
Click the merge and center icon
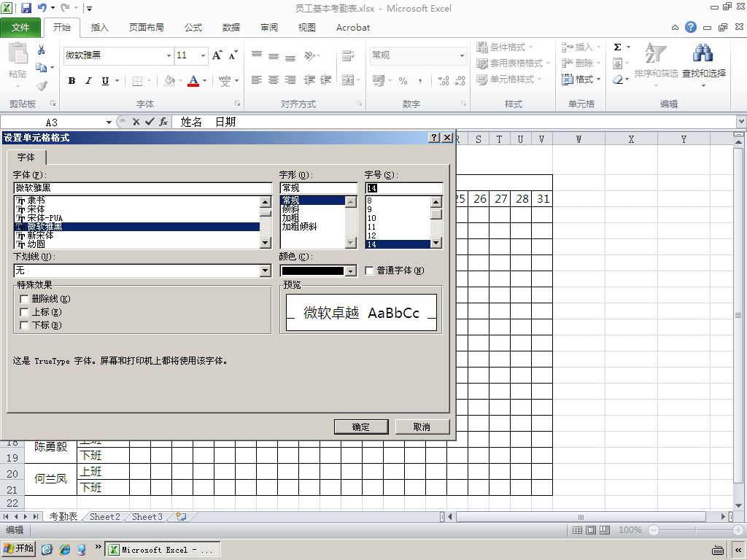(348, 80)
